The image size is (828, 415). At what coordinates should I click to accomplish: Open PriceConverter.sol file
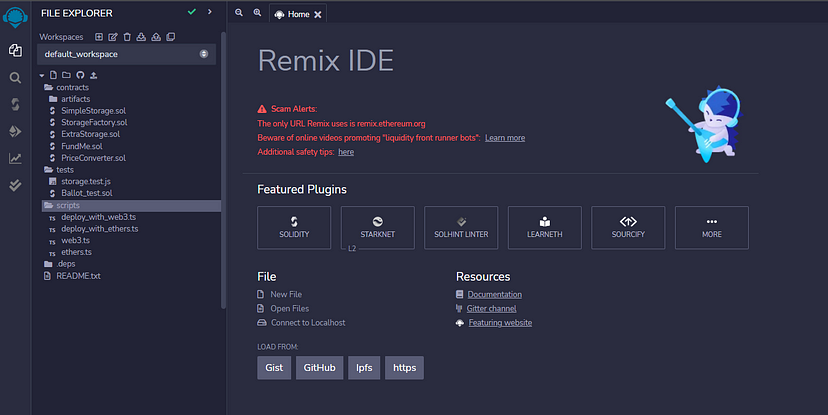[x=93, y=158]
